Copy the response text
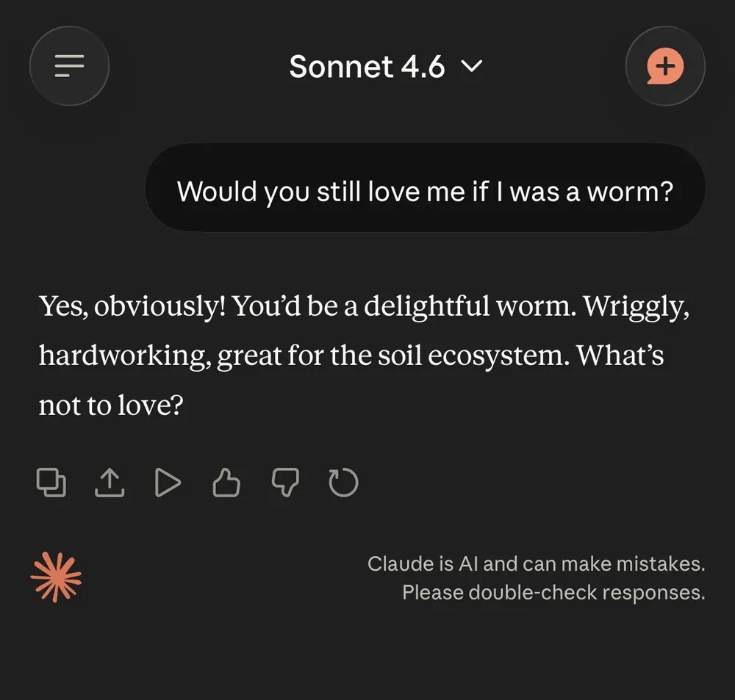The image size is (735, 700). [x=51, y=483]
